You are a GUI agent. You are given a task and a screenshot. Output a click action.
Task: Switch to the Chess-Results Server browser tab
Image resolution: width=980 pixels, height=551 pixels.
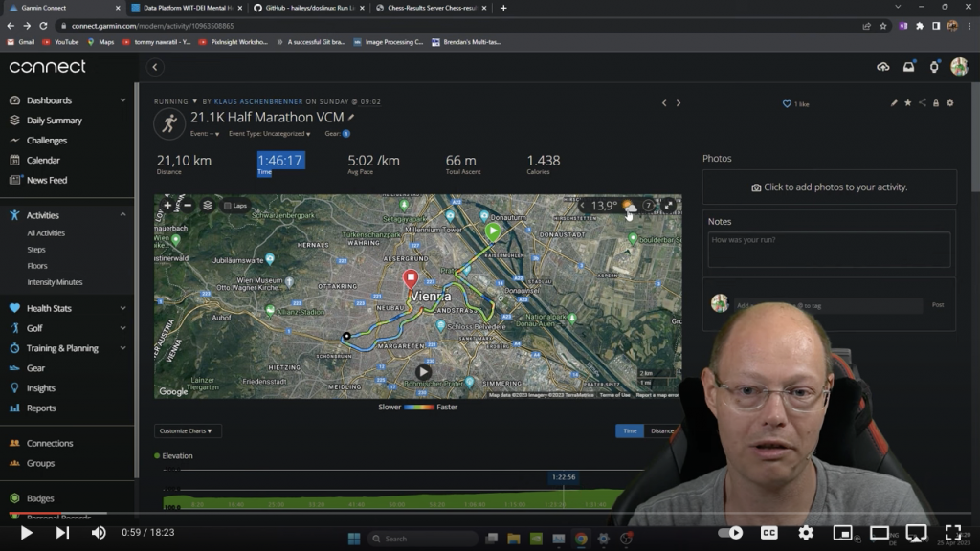pos(432,8)
